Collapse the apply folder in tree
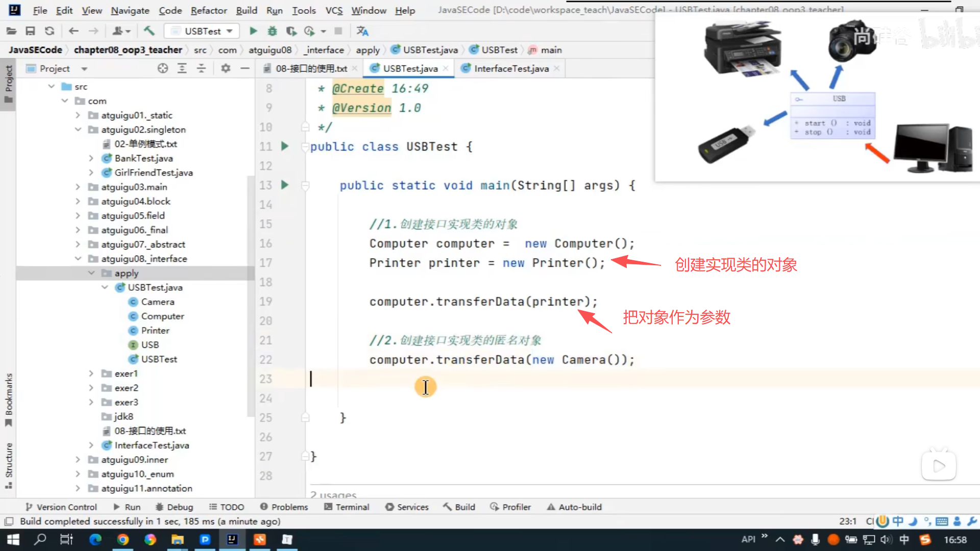 (91, 273)
